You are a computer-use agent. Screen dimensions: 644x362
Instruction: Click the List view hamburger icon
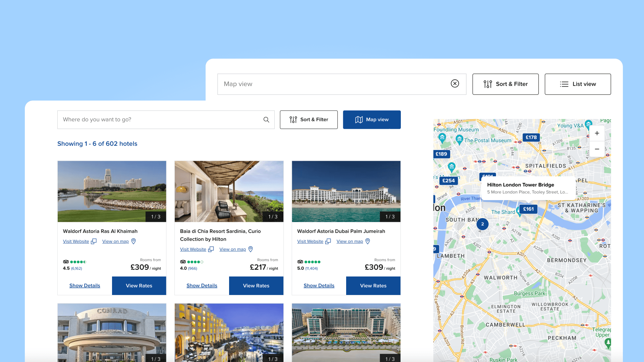pos(564,84)
